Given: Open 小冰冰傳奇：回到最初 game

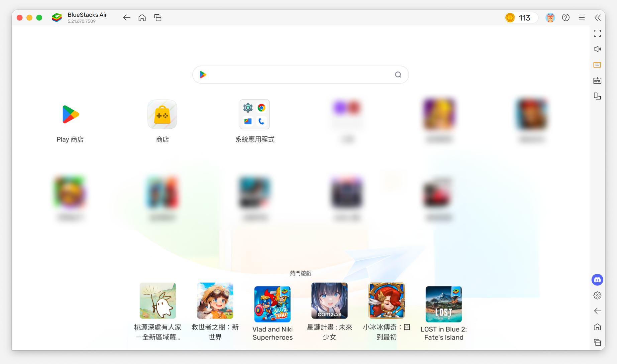Looking at the screenshot, I should tap(387, 312).
